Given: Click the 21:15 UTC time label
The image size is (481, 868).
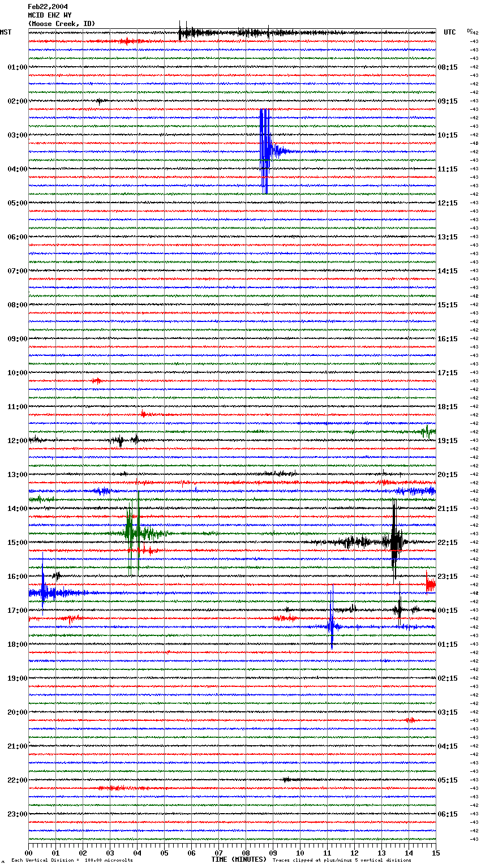Looking at the screenshot, I should click(448, 509).
